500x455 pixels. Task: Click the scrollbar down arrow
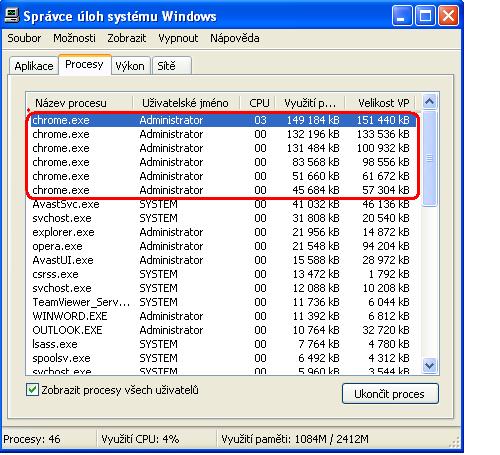(429, 365)
